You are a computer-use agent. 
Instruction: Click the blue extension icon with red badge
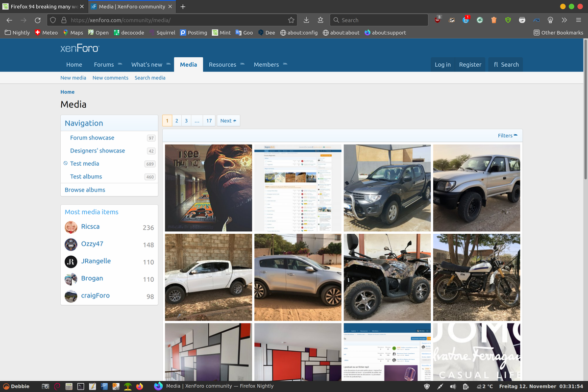point(466,20)
